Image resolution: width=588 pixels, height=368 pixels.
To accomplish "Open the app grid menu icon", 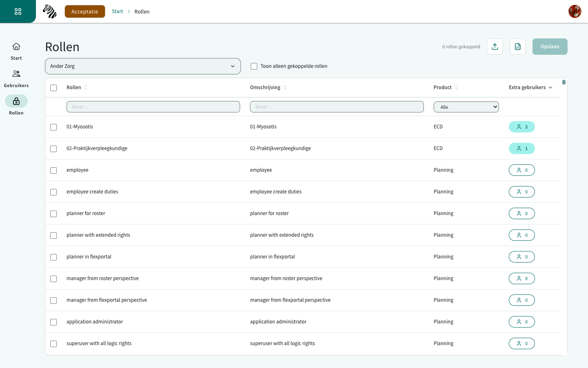I will 18,11.
